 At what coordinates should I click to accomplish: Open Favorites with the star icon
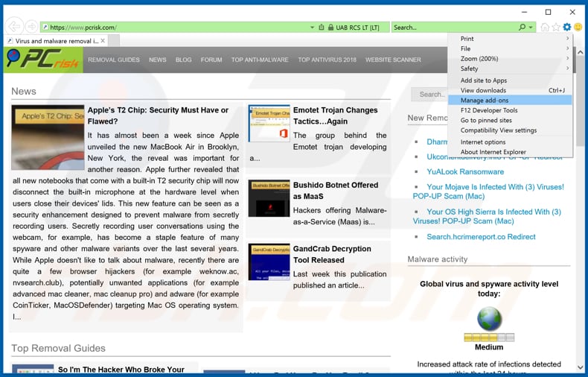point(556,28)
